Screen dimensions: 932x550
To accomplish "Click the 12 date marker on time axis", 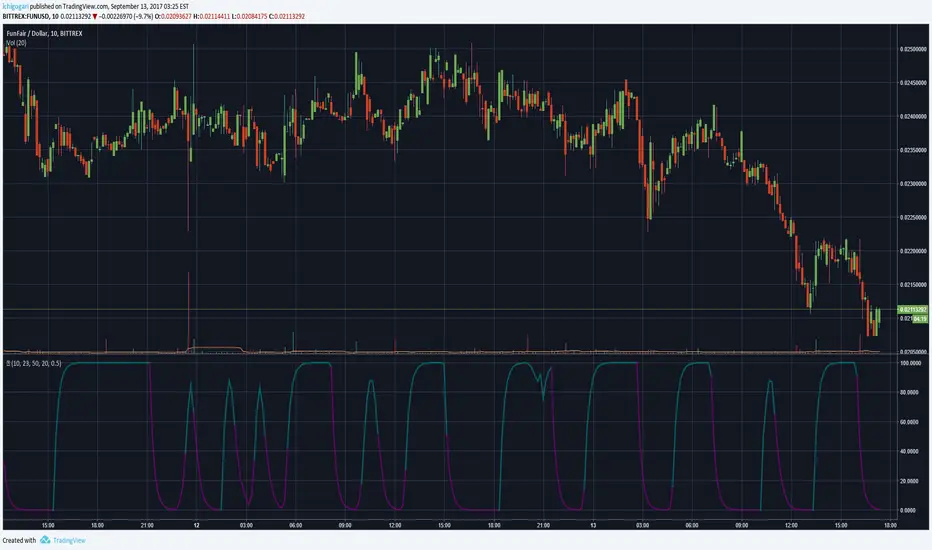I will [x=196, y=525].
